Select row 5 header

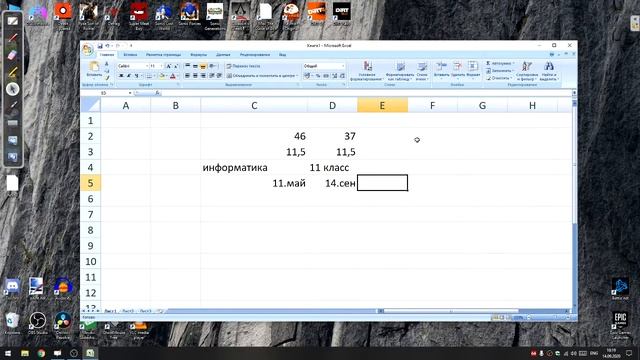click(x=91, y=183)
